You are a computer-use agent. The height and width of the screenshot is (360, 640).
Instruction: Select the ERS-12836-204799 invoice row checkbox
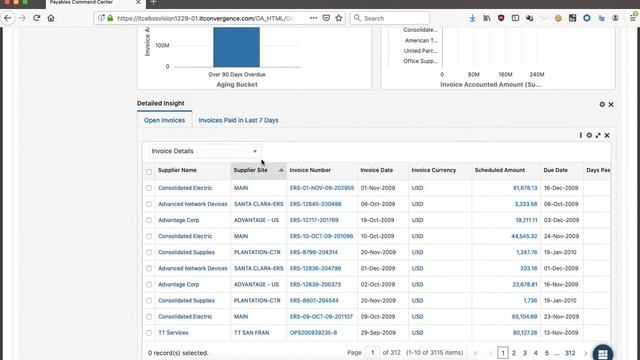149,269
